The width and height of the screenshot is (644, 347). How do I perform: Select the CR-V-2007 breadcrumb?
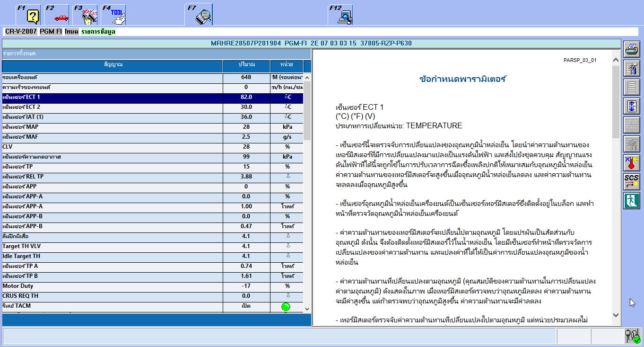click(20, 32)
